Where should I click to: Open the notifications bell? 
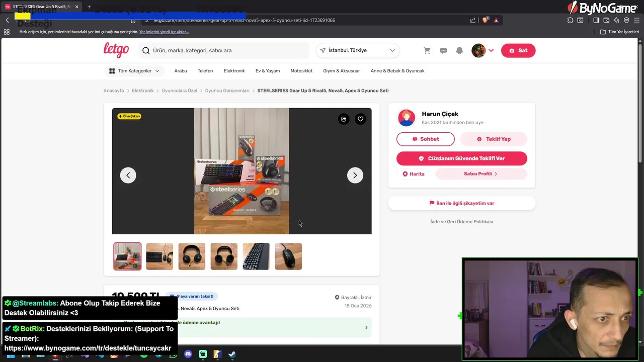coord(459,51)
